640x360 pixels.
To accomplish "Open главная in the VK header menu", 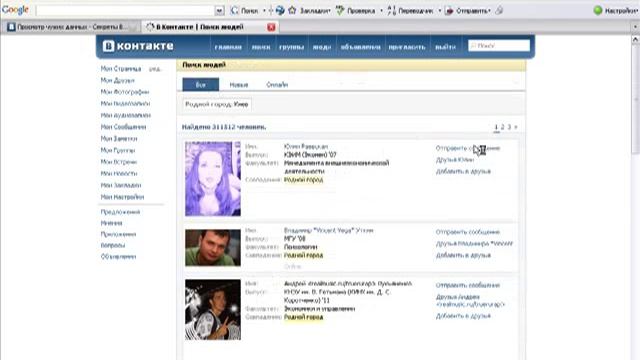I will click(x=228, y=47).
